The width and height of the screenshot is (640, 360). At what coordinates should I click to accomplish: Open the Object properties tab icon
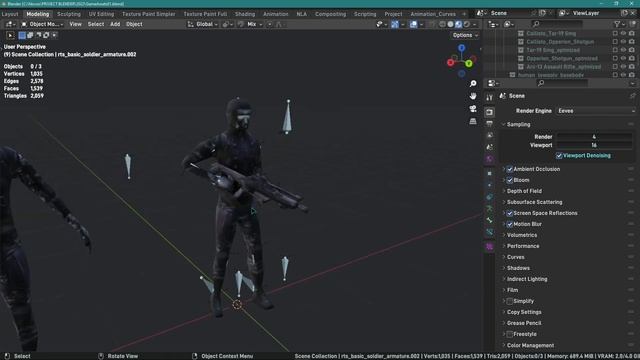(x=489, y=173)
